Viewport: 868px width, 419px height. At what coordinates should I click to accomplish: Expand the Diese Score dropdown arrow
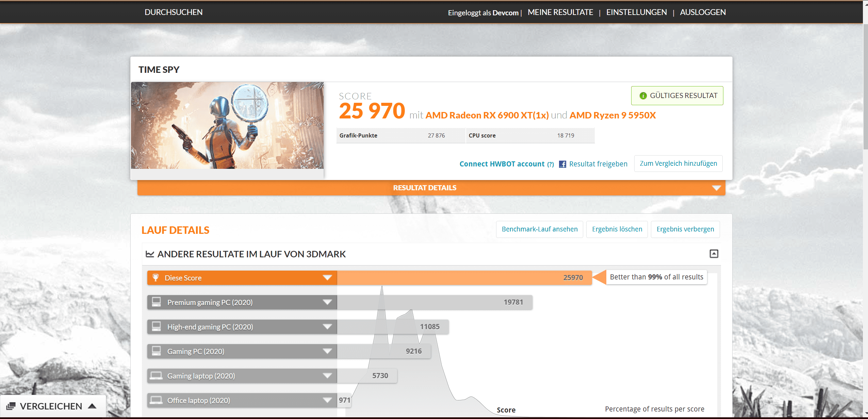(327, 278)
